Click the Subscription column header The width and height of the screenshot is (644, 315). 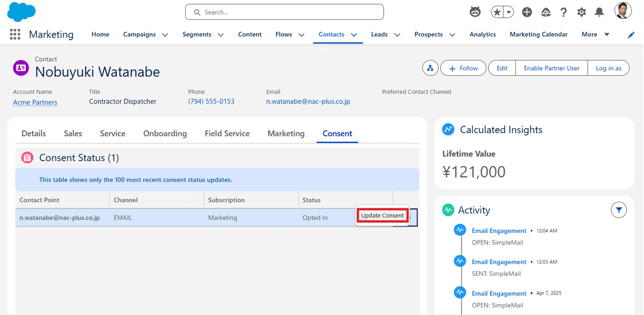tap(251, 200)
